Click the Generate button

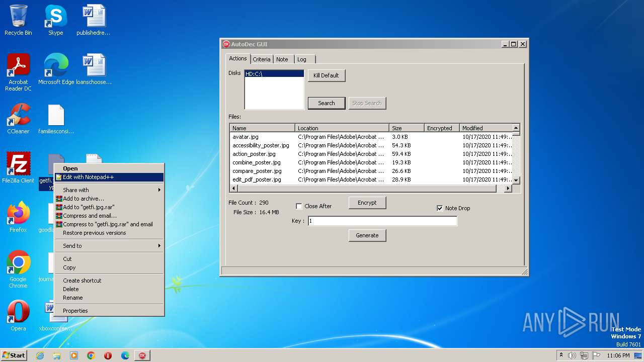click(367, 235)
